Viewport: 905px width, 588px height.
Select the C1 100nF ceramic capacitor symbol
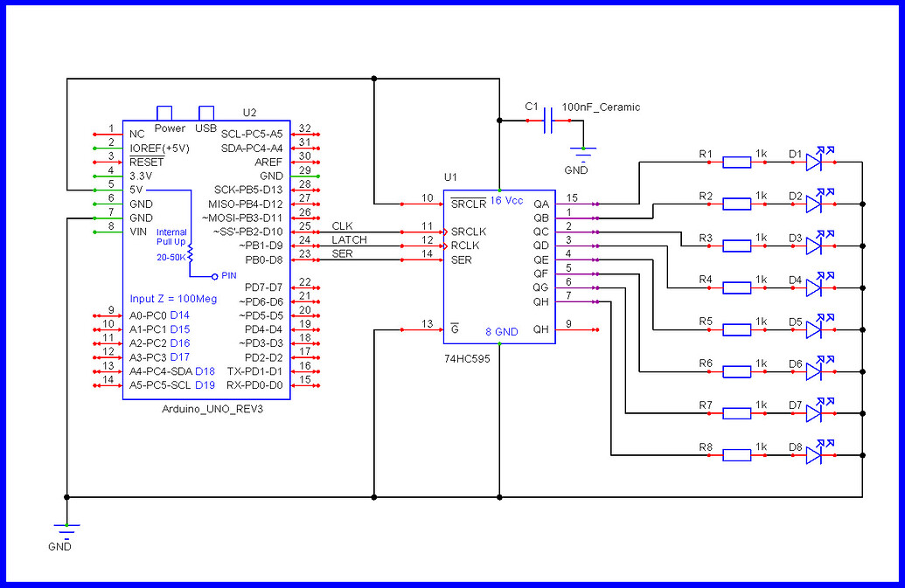pos(546,121)
